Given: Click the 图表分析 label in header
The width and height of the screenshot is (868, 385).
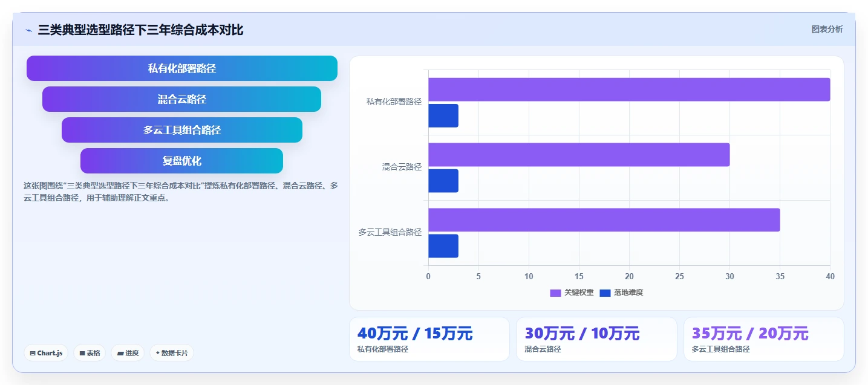Looking at the screenshot, I should tap(827, 29).
